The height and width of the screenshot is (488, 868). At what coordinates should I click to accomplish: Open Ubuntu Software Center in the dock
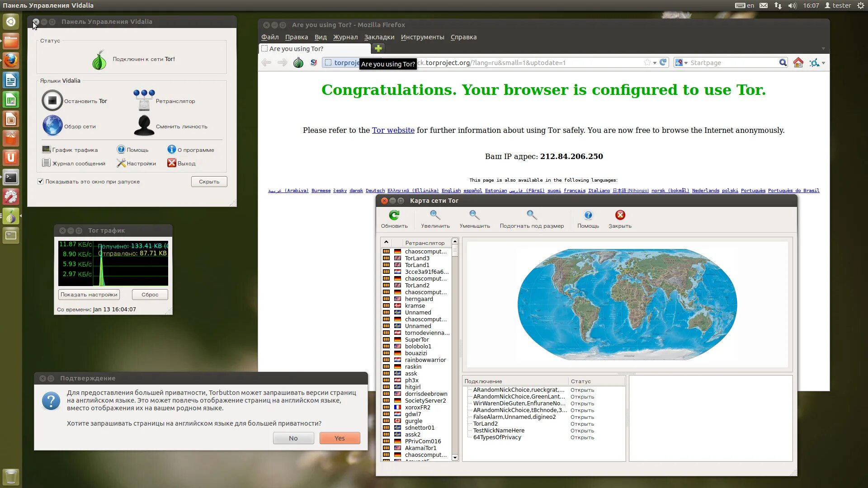point(11,138)
